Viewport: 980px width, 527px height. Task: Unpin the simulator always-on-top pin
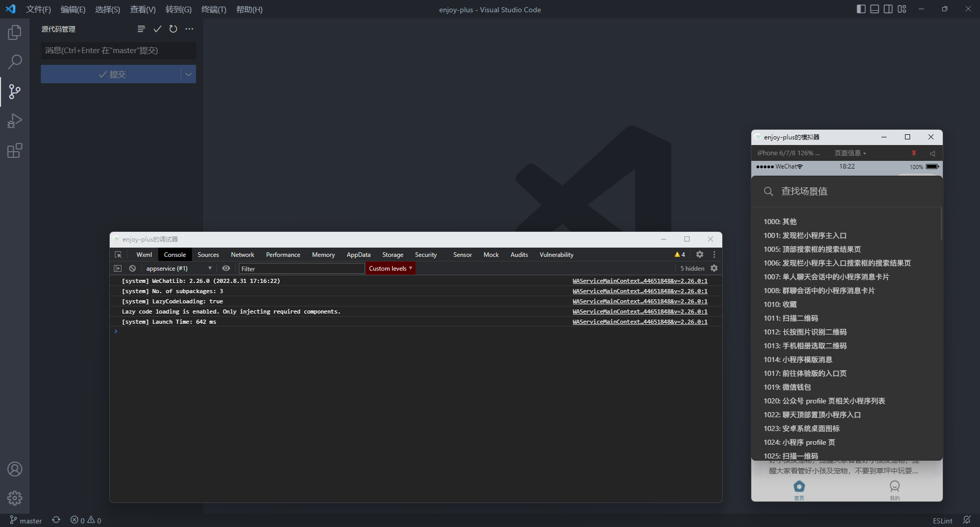coord(914,153)
